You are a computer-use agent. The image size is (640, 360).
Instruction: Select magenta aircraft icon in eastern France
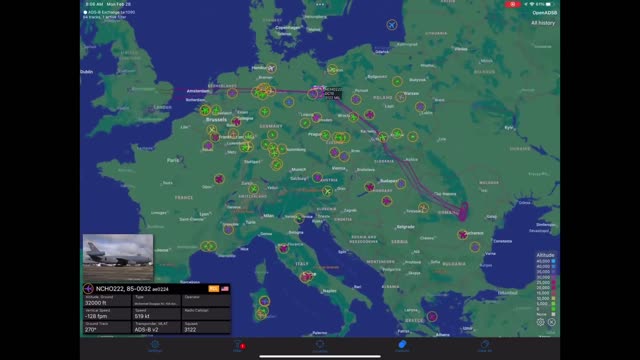(219, 179)
